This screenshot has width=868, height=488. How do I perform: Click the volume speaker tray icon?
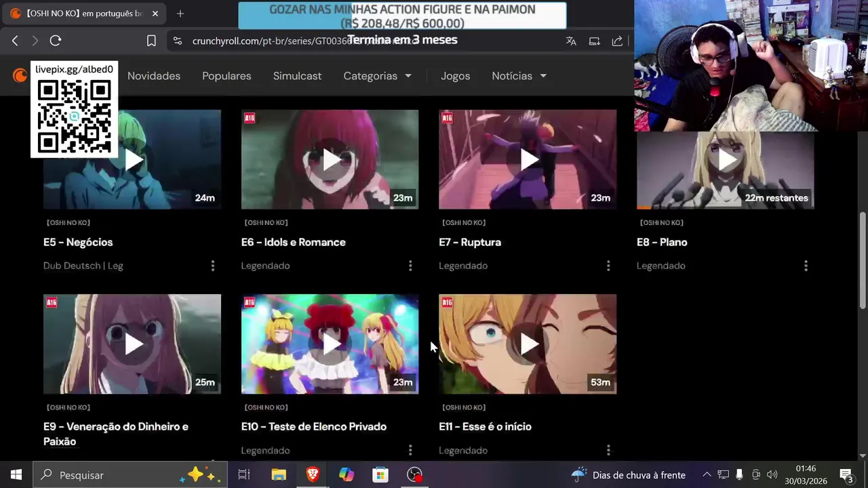[772, 474]
